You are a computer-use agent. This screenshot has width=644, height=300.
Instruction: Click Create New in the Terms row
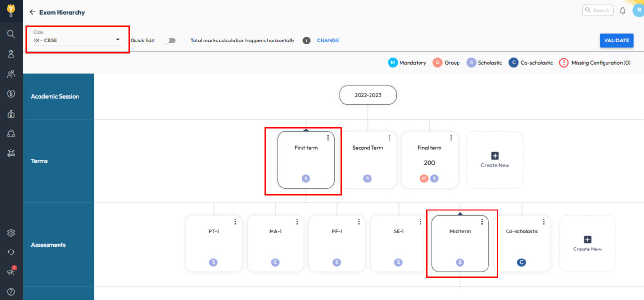pyautogui.click(x=495, y=160)
